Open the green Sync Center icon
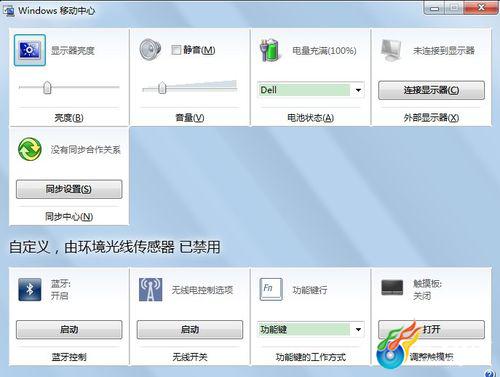The width and height of the screenshot is (500, 377). tap(30, 149)
